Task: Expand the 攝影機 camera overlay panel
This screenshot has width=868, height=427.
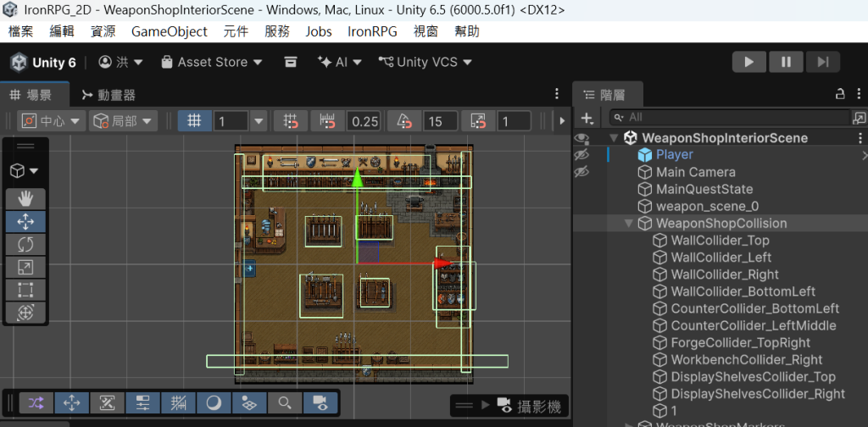Action: coord(486,406)
